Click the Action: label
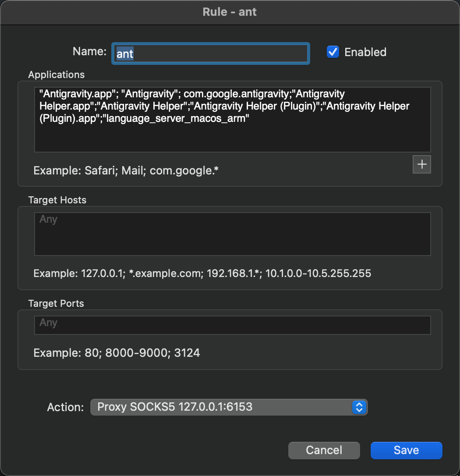 [x=65, y=407]
